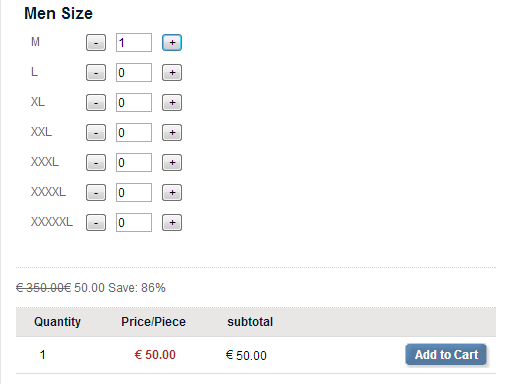Focus the L size quantity field
The image size is (505, 384).
[x=134, y=73]
